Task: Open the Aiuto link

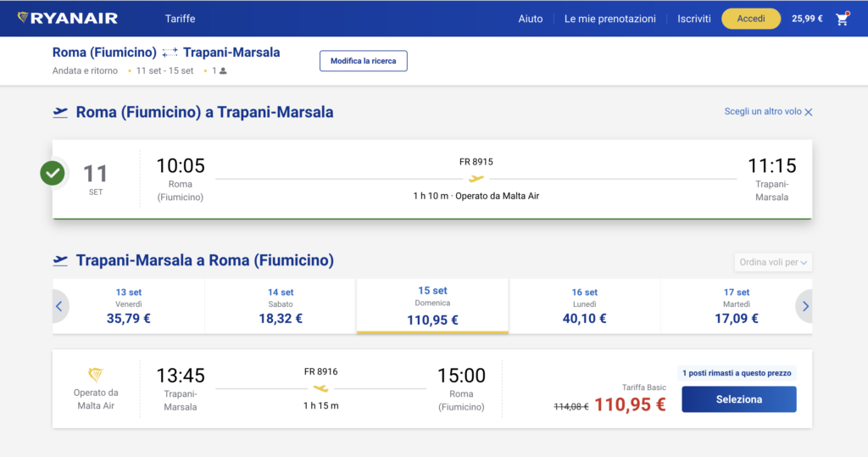Action: tap(531, 19)
